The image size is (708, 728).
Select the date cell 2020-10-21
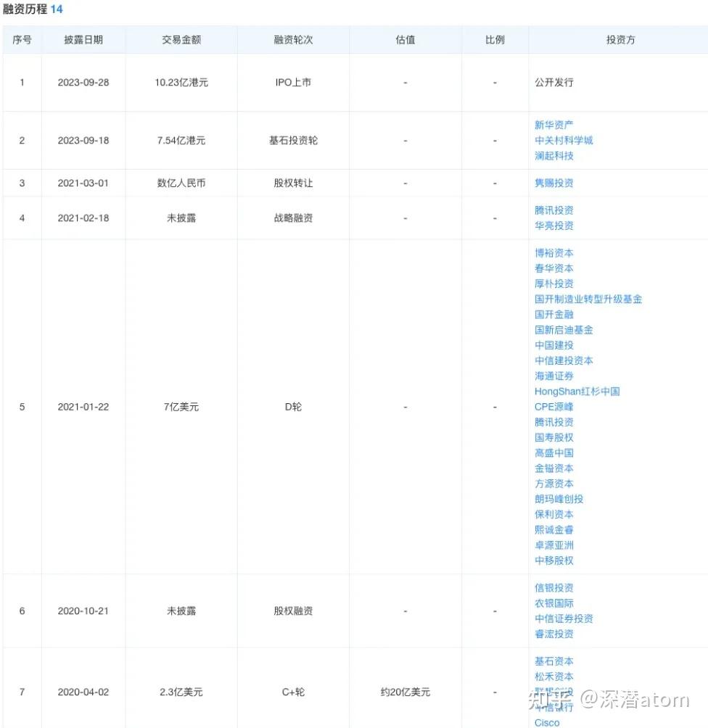click(x=83, y=611)
